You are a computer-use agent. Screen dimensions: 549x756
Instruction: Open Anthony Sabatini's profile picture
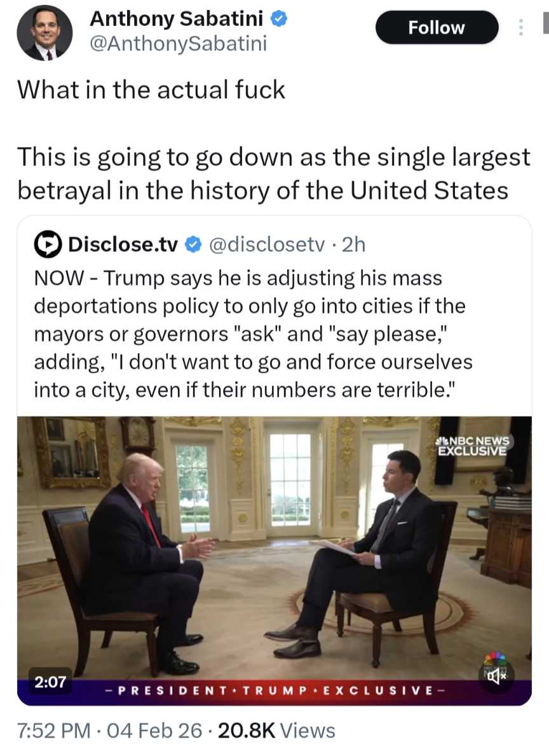coord(44,33)
